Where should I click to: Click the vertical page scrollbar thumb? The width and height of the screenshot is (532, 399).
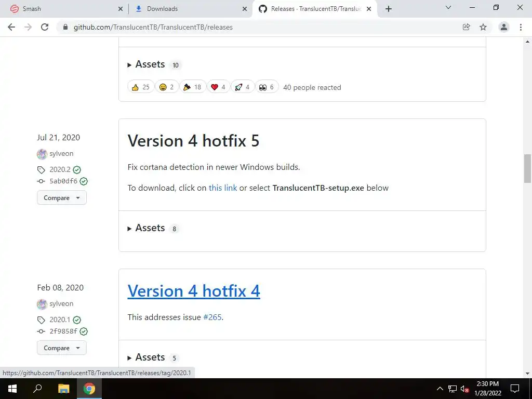click(528, 168)
